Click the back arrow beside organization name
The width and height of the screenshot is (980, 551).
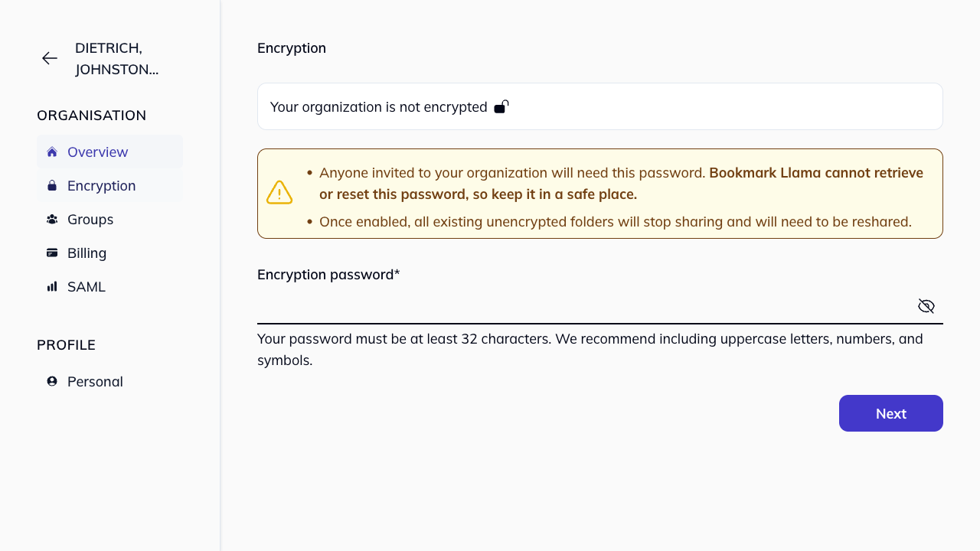click(x=49, y=58)
